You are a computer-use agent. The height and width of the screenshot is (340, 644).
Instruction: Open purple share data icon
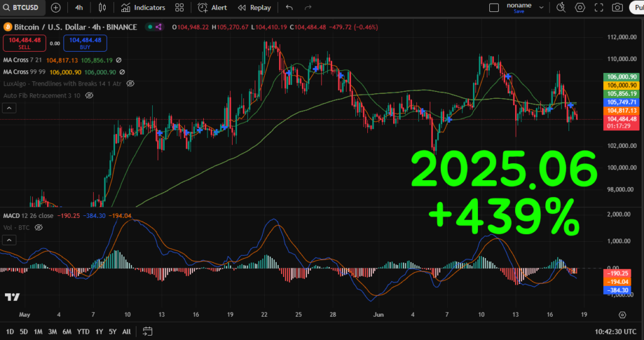pos(159,27)
